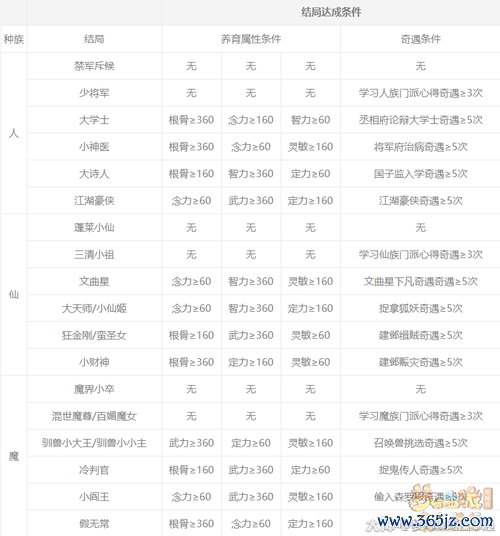The height and width of the screenshot is (536, 500).
Task: Click the 种族 column header
Action: click(14, 39)
